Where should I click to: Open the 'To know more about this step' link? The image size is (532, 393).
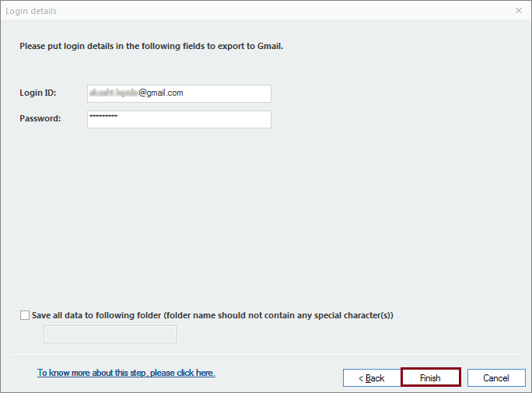pos(126,373)
